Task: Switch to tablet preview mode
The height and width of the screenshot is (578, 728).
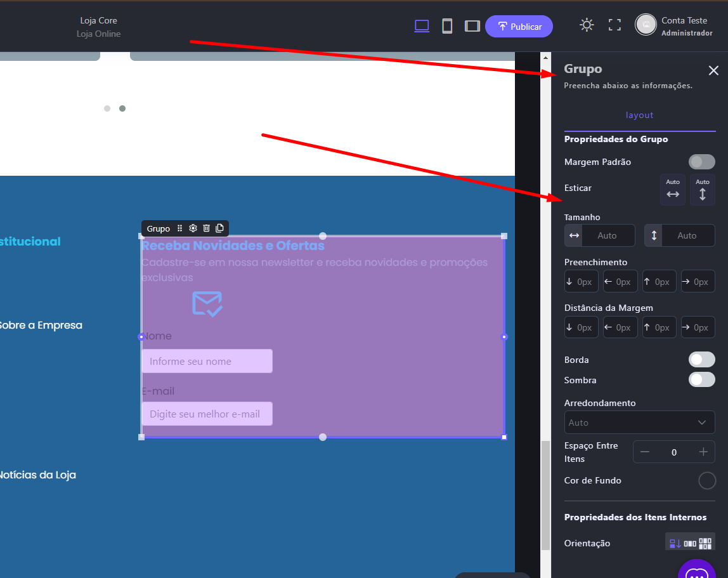Action: (472, 26)
